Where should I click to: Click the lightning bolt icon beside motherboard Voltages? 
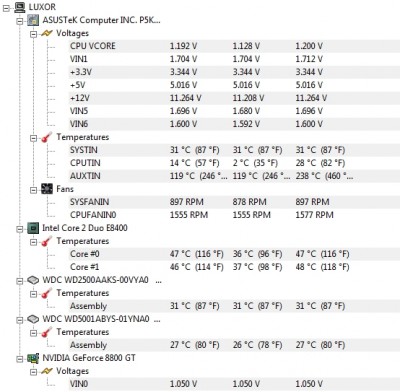point(47,33)
